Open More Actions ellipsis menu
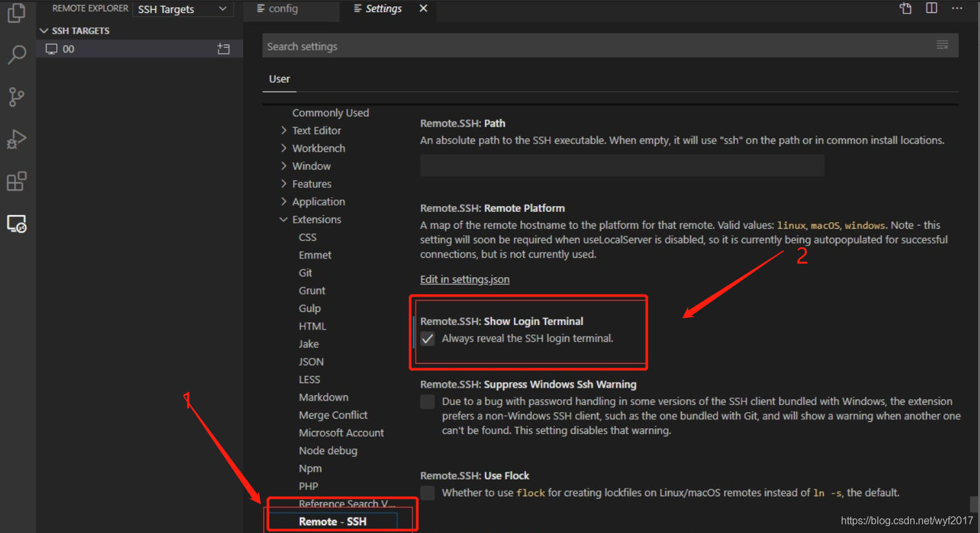This screenshot has width=980, height=533. pyautogui.click(x=957, y=8)
